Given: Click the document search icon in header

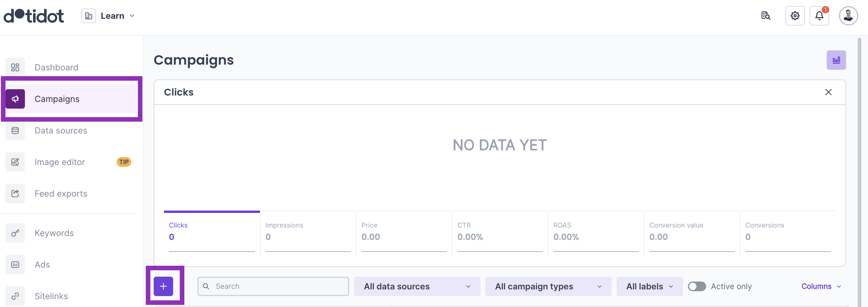Looking at the screenshot, I should click(x=765, y=16).
